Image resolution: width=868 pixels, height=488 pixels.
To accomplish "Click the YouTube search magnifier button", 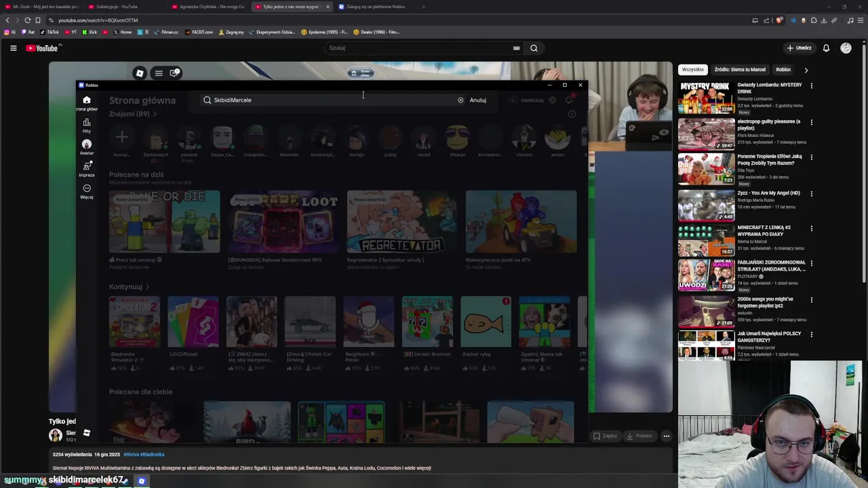I will pos(534,48).
